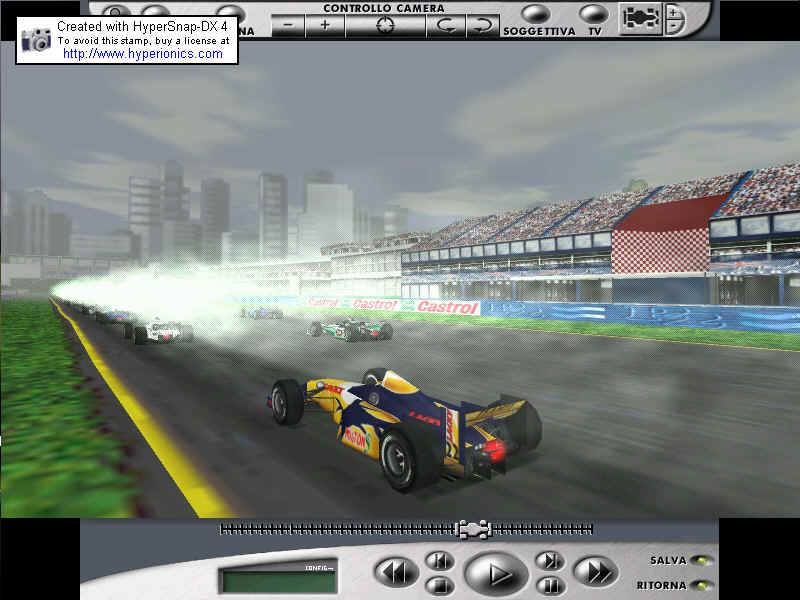The height and width of the screenshot is (600, 800).
Task: Click the car icon in the top bar
Action: pos(640,19)
